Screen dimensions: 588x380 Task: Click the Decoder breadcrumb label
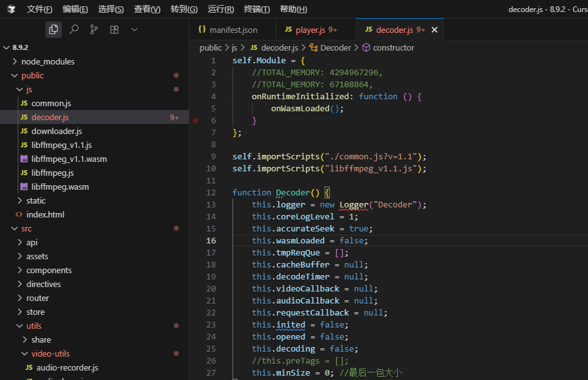[x=335, y=47]
